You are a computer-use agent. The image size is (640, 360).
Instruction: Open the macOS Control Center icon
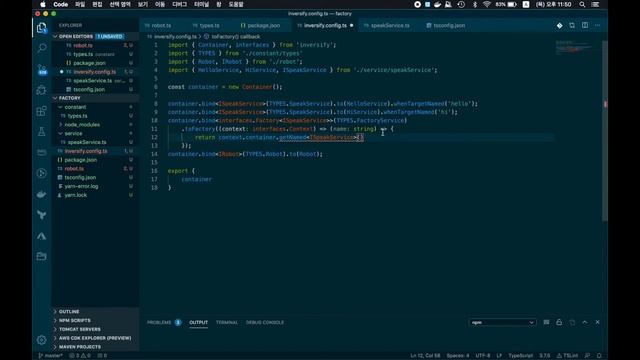point(596,4)
